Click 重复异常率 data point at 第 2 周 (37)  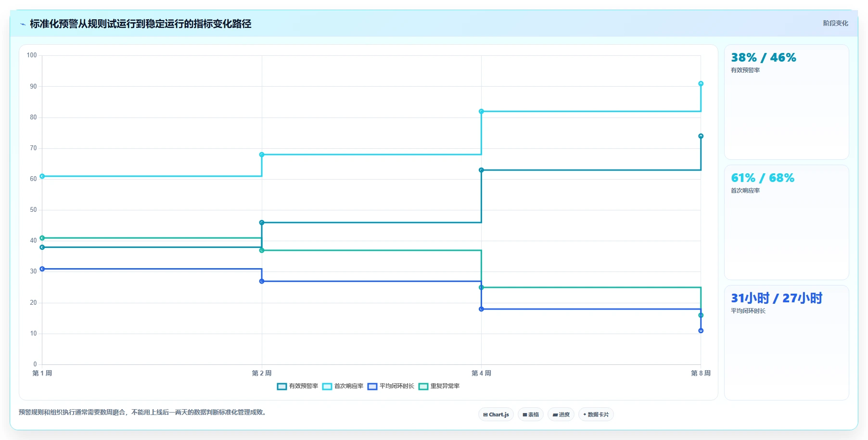point(262,250)
